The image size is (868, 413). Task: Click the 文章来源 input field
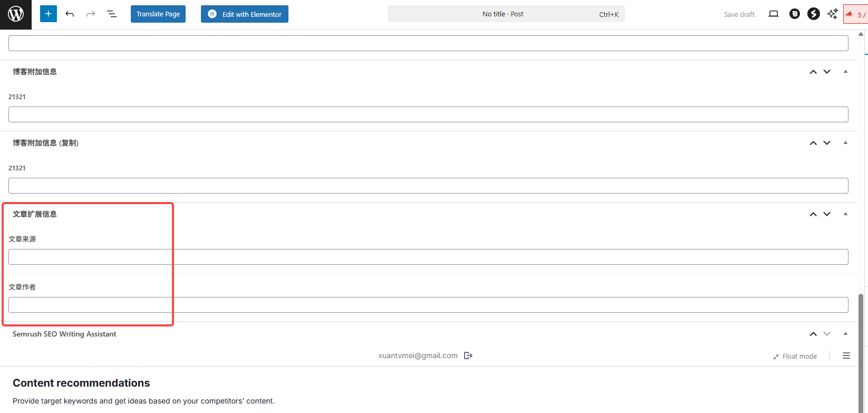(x=428, y=257)
